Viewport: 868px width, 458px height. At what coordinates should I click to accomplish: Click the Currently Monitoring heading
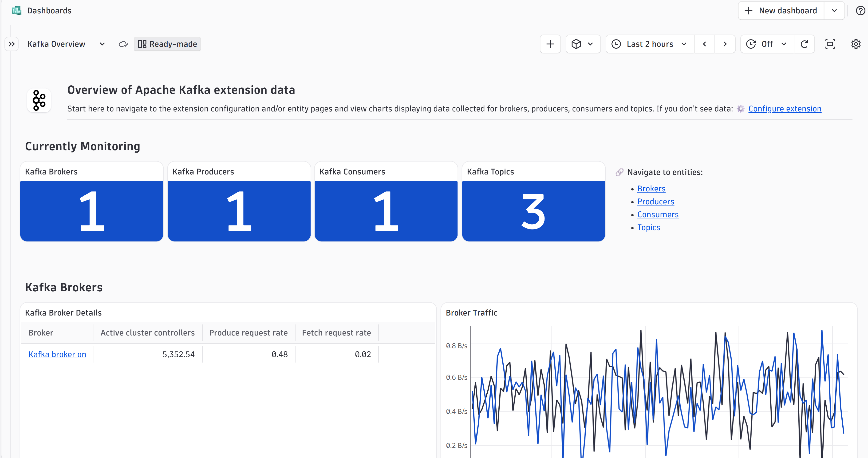[83, 146]
